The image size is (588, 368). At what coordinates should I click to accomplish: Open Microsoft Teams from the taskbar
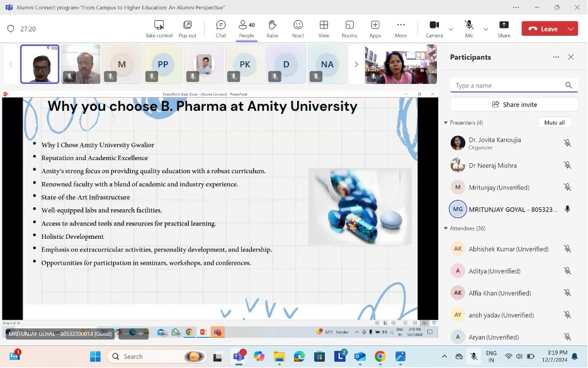[x=239, y=357]
